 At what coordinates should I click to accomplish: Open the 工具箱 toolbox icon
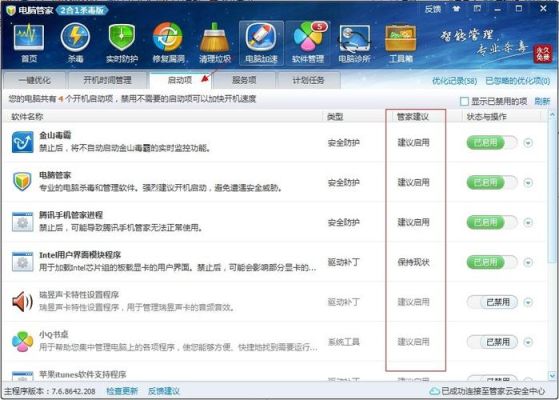(x=401, y=43)
